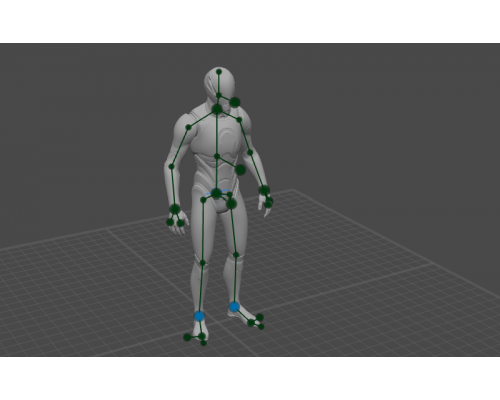Click the large control handle beside the abdomen
This screenshot has height=400, width=500.
240,170
